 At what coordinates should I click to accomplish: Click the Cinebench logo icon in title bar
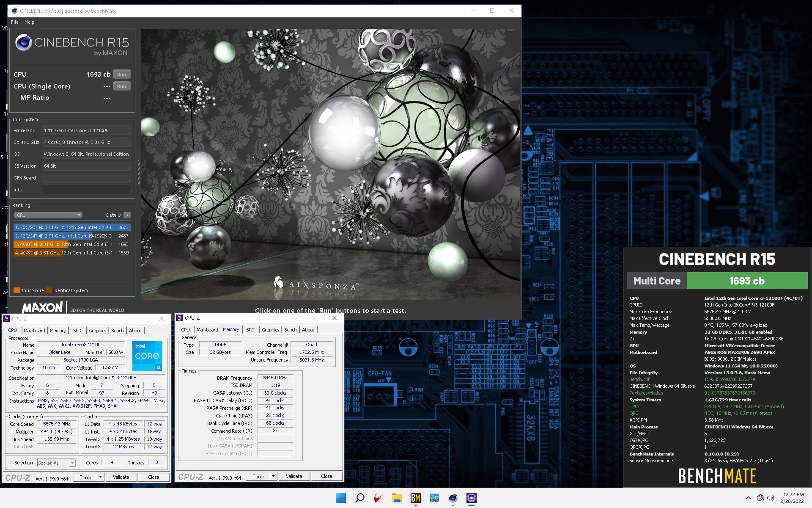[x=14, y=11]
